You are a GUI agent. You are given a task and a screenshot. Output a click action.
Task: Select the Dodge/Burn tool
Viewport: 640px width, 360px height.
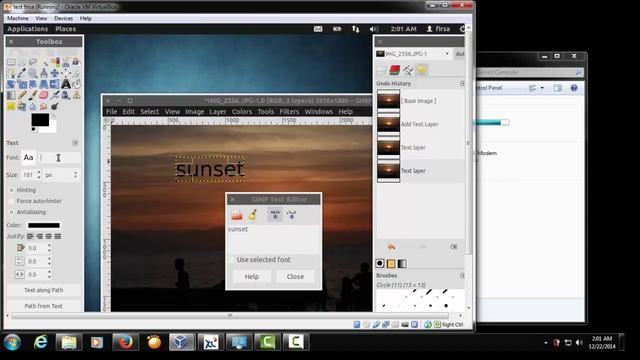point(55,107)
